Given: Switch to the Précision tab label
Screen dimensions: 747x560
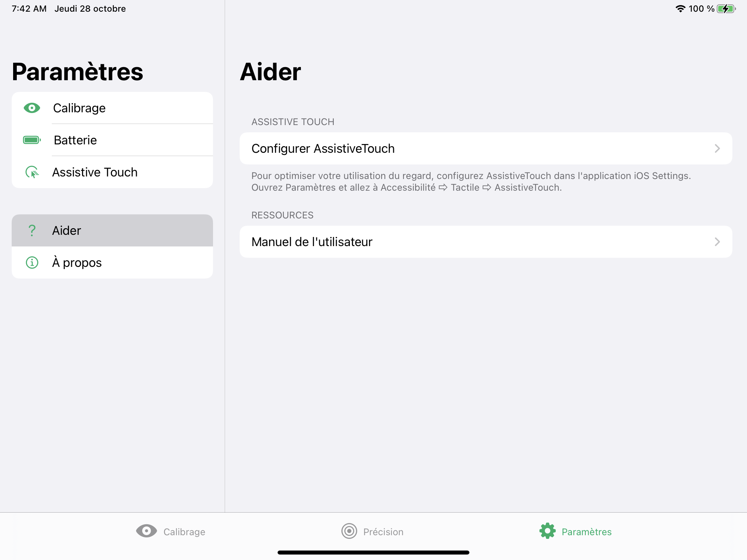Looking at the screenshot, I should click(x=383, y=532).
